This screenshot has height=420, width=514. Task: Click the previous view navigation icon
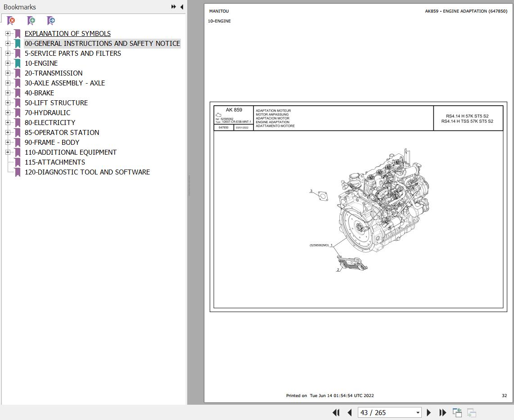pyautogui.click(x=457, y=412)
